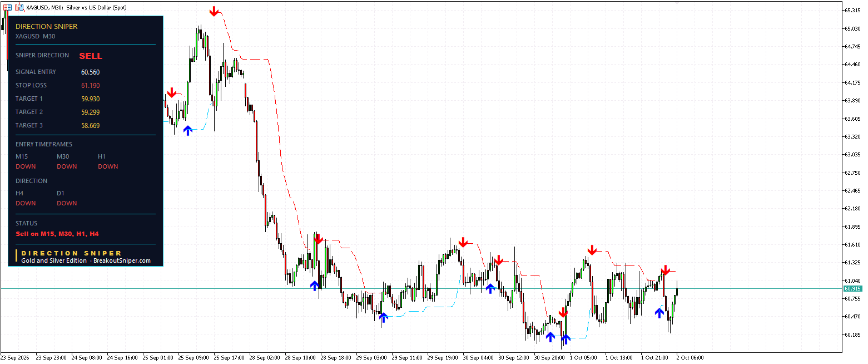The image size is (868, 364).
Task: Click the 61.325 label on the price scale
Action: (853, 263)
